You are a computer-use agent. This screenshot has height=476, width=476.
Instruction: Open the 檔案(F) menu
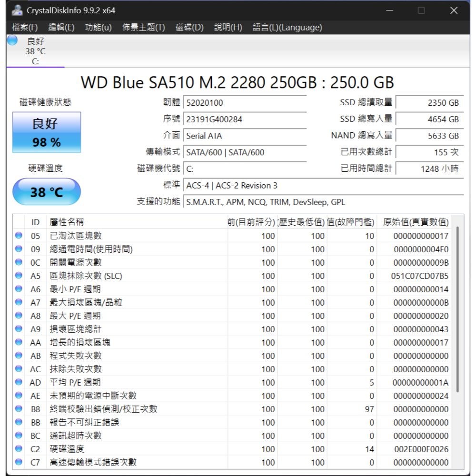click(x=25, y=27)
